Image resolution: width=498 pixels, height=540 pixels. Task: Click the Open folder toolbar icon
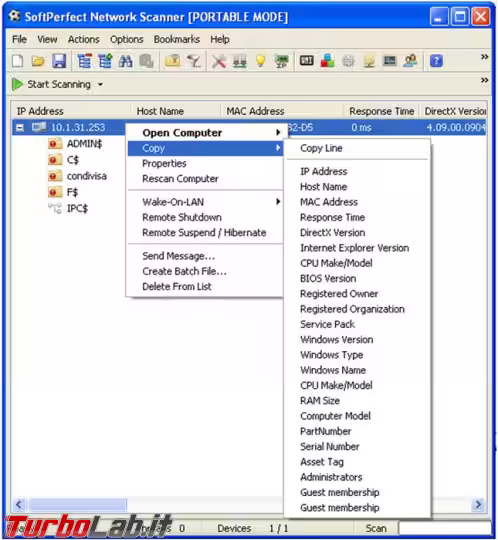[x=38, y=61]
